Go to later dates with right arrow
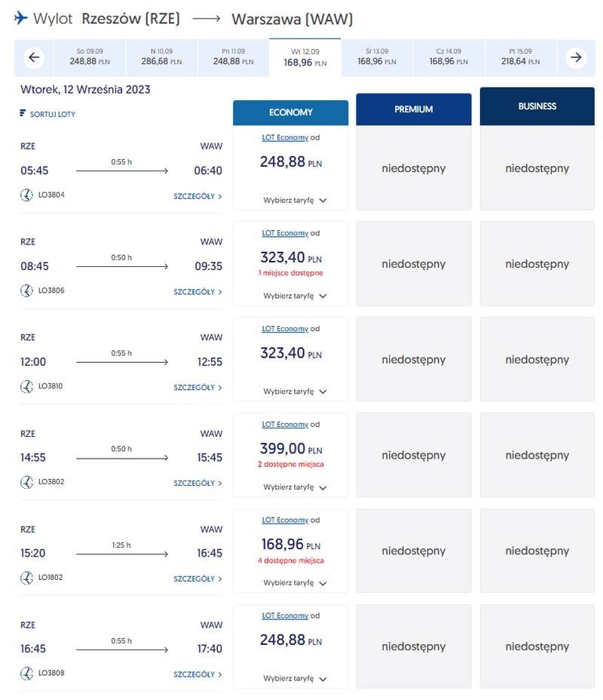 point(576,57)
